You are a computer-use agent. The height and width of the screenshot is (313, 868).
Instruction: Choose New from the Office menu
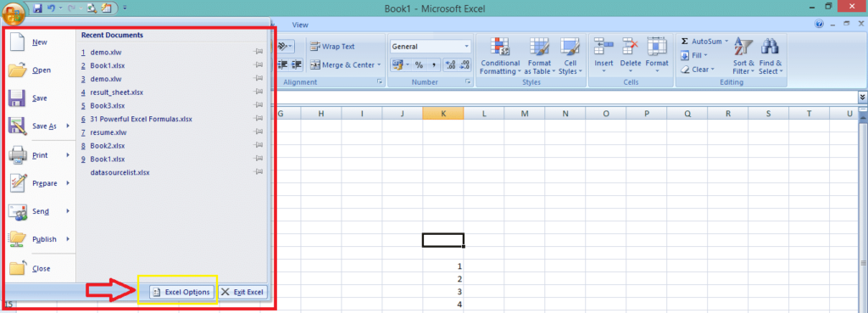click(39, 42)
